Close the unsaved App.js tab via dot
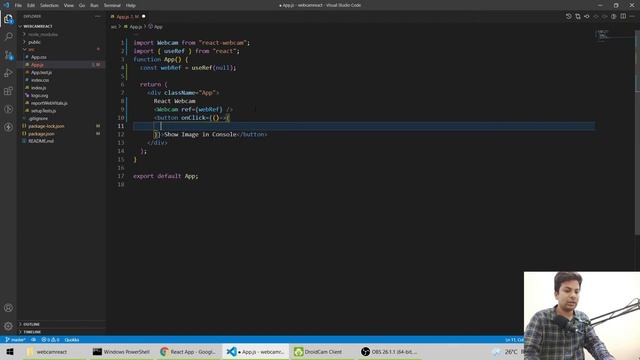The image size is (640, 360). pyautogui.click(x=144, y=16)
